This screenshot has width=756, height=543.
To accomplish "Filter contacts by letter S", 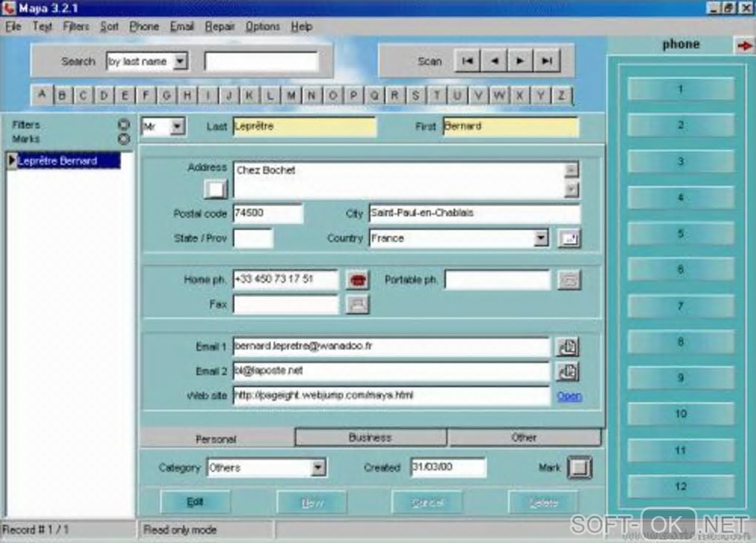I will (416, 95).
